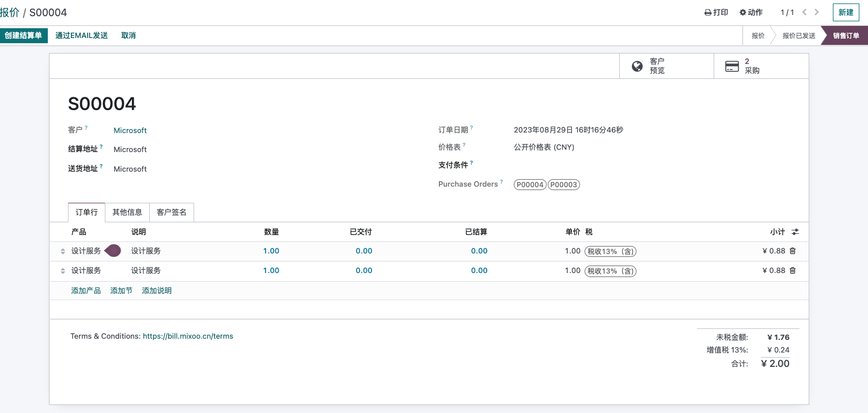Click the 报价已发送 status stage
Image resolution: width=868 pixels, height=413 pixels.
[x=798, y=36]
